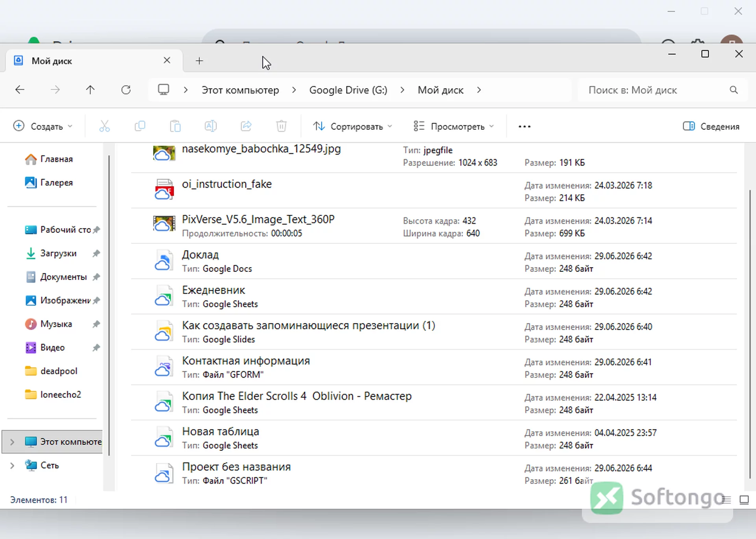756x539 pixels.
Task: Select the Ежедневник file icon
Action: pyautogui.click(x=163, y=296)
